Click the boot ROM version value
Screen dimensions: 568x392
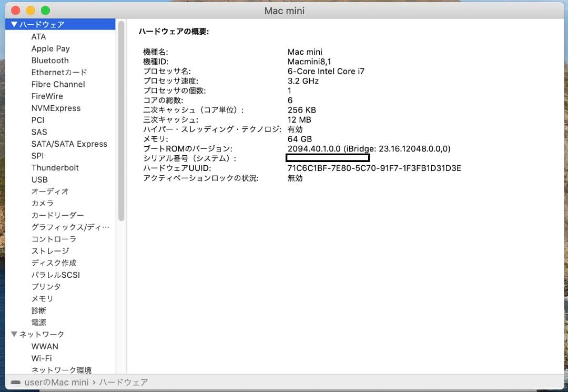369,148
